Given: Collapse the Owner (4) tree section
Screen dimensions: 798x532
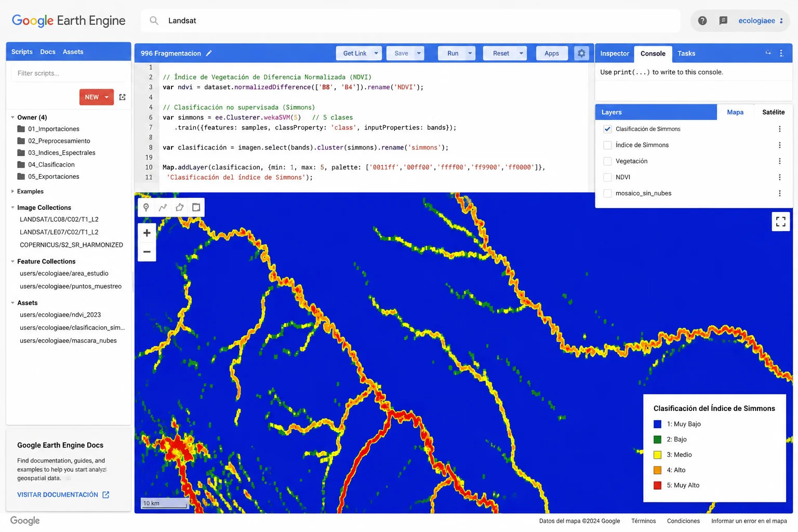Looking at the screenshot, I should pos(12,117).
